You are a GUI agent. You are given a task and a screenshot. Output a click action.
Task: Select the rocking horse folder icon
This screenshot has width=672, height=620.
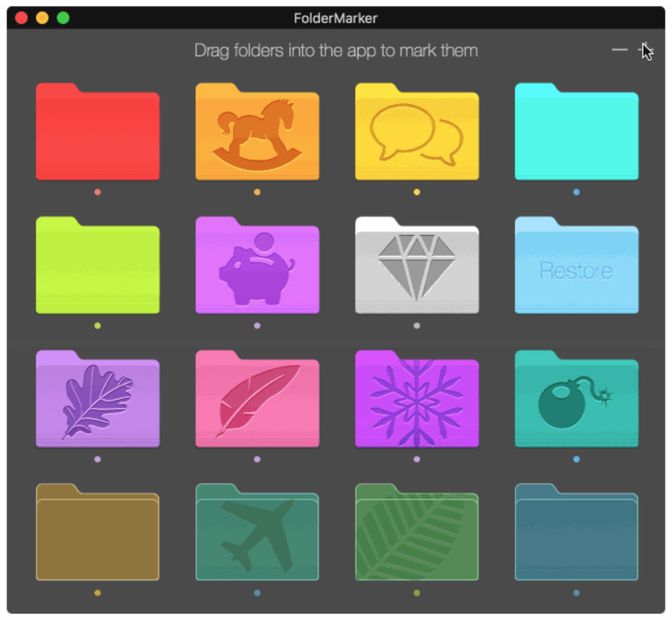coord(257,132)
